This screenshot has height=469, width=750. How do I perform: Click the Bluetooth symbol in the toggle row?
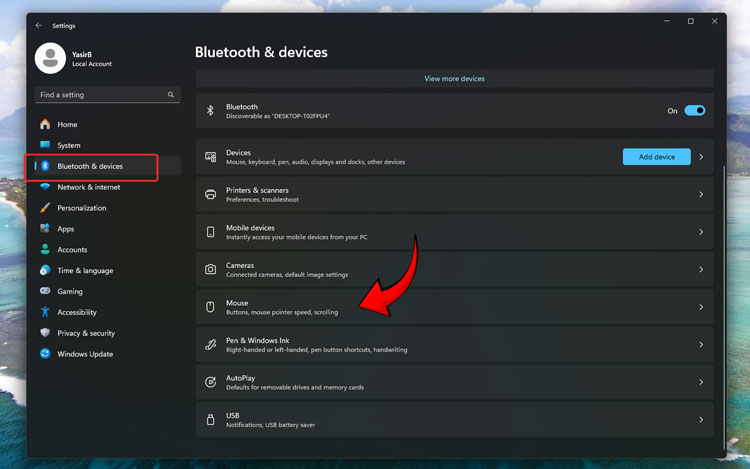pyautogui.click(x=210, y=110)
